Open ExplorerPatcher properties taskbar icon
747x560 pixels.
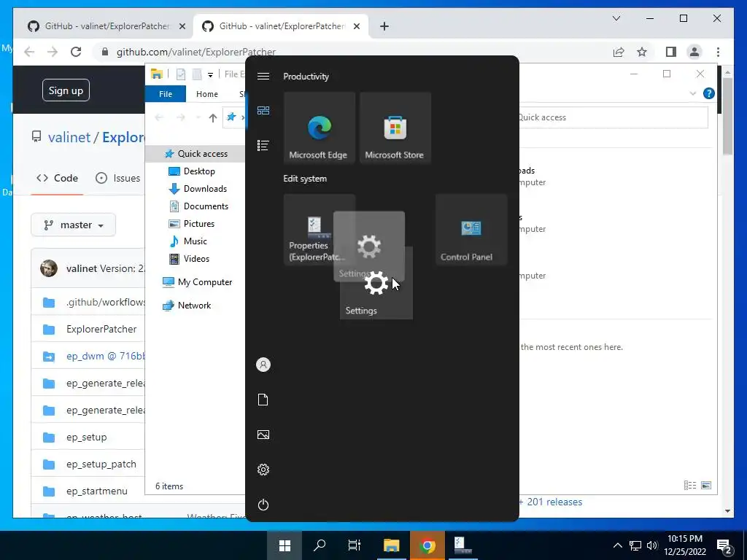pos(462,545)
